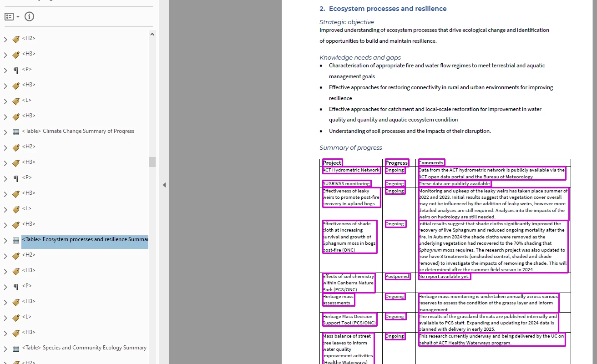Click 'Ongoing' in the ACT Hydrometric Network row

pos(395,170)
